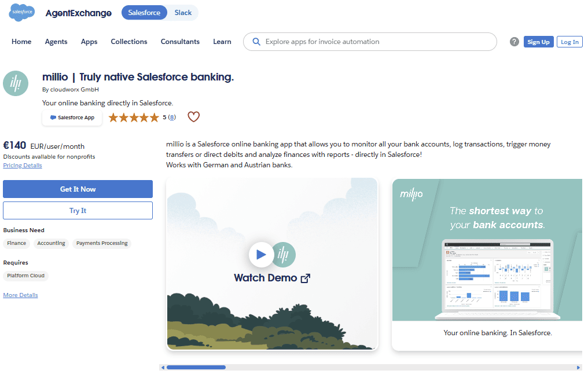Viewport: 588px width, 374px height.
Task: Open the Agents menu item
Action: click(56, 42)
